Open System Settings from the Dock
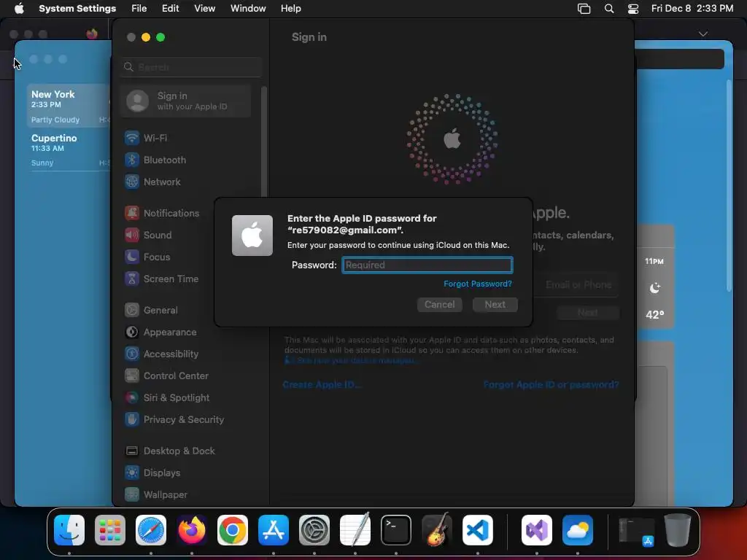The image size is (747, 560). click(314, 530)
